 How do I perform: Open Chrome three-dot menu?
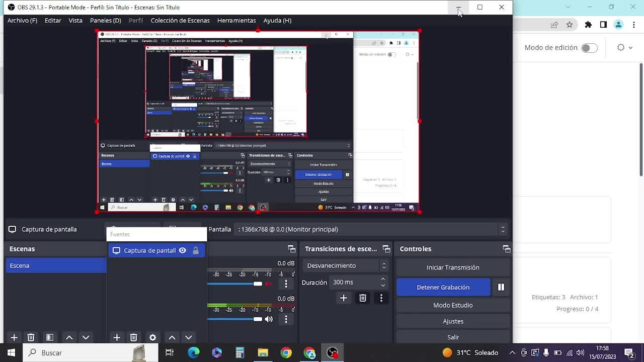click(633, 25)
